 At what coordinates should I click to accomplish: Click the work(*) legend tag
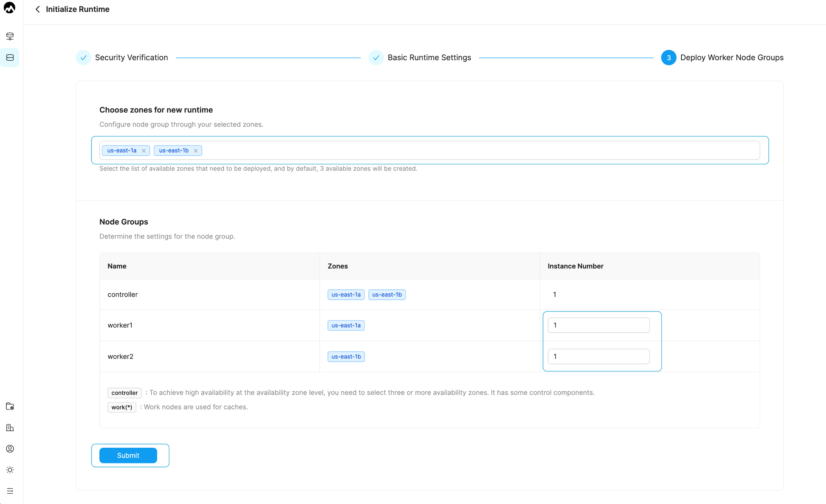pos(122,407)
